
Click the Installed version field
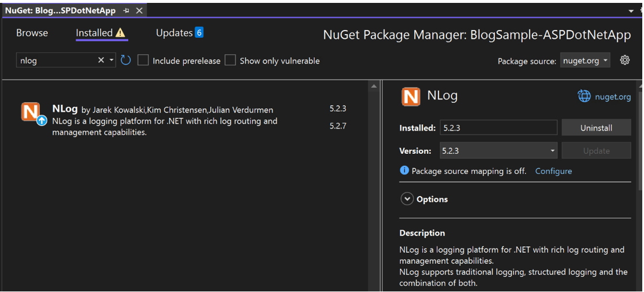[498, 128]
